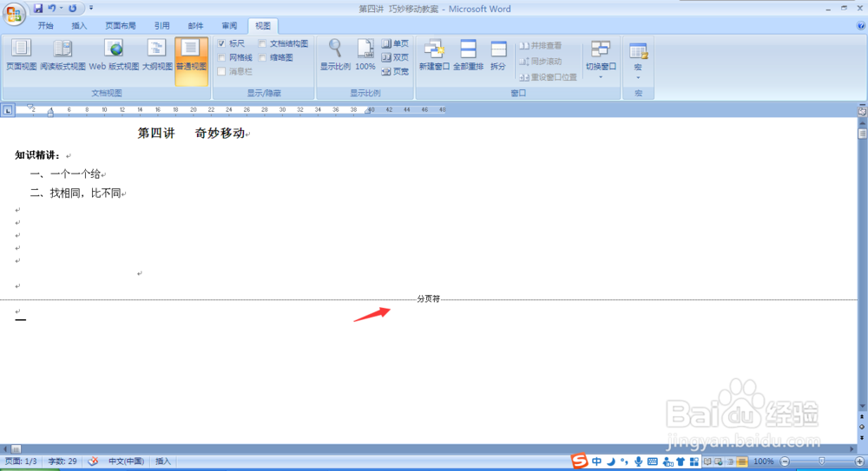
Task: Enable the 文档结构图 document map checkbox
Action: coord(262,43)
